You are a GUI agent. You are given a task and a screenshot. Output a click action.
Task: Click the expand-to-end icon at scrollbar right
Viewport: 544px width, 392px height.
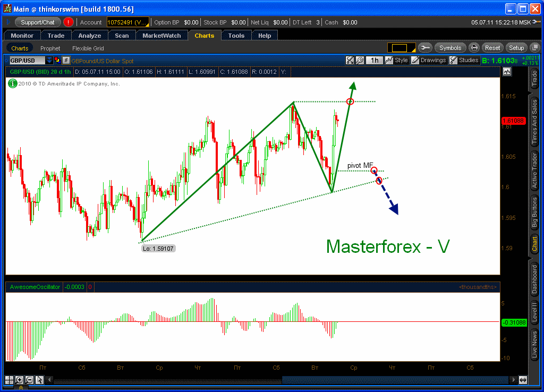523,380
